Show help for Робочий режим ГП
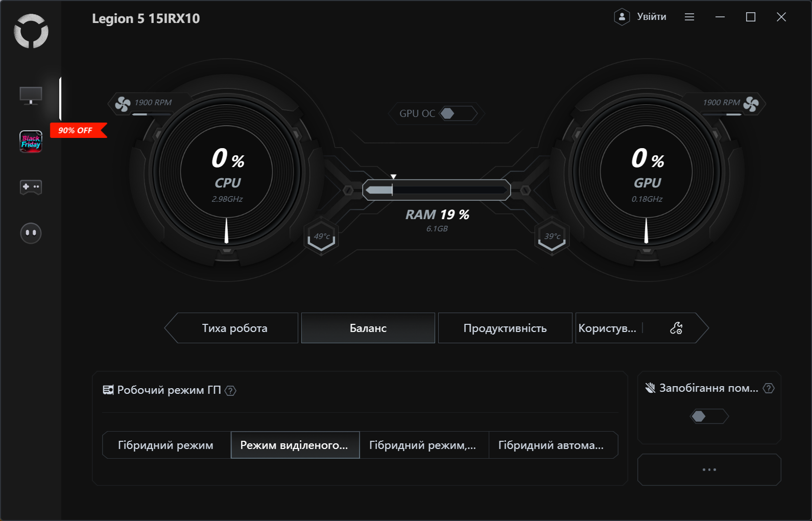 coord(230,391)
